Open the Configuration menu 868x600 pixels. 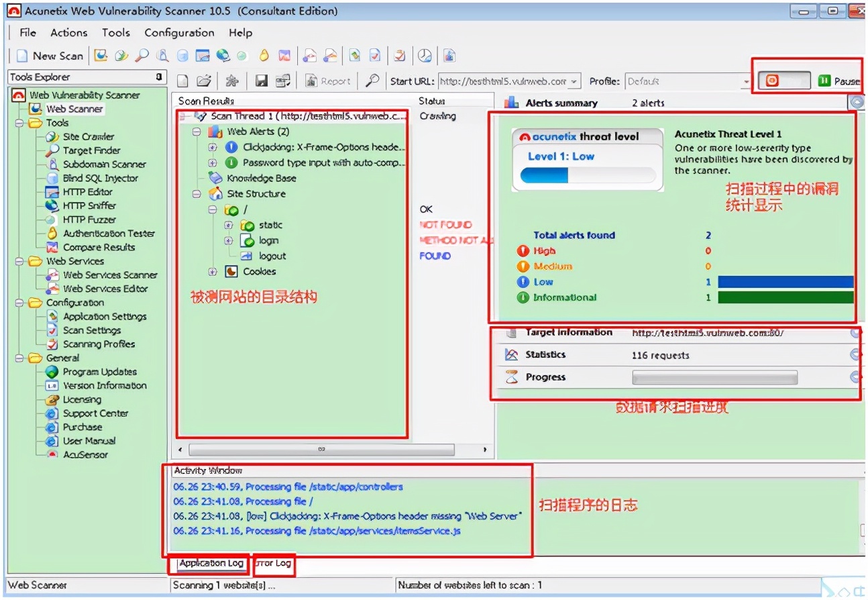coord(178,32)
